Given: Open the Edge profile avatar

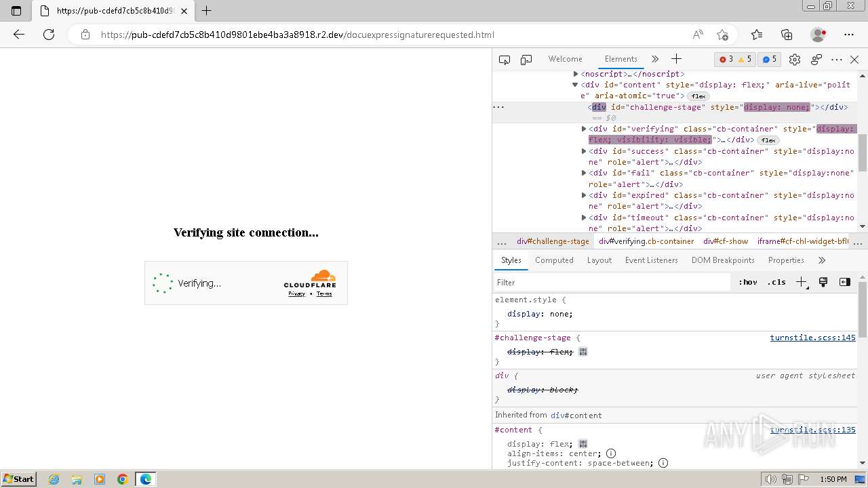Looking at the screenshot, I should 818,35.
